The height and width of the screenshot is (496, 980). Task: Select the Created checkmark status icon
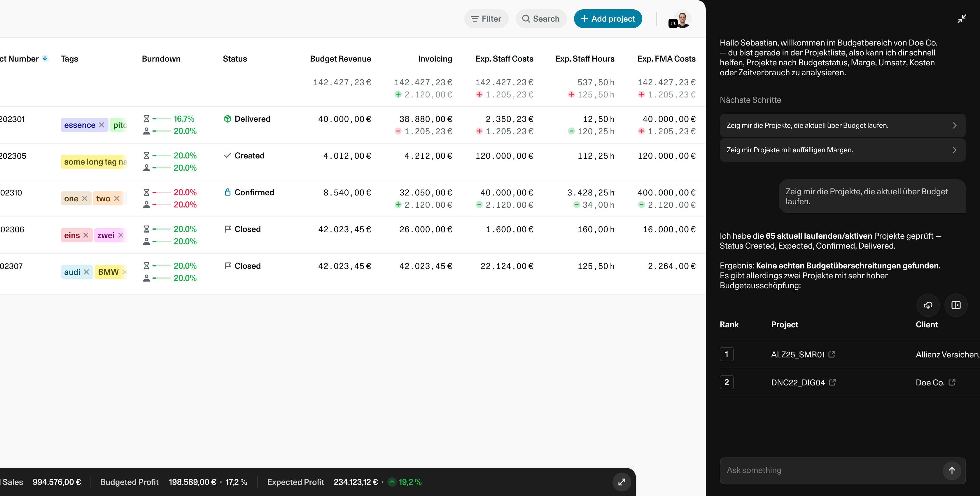coord(228,155)
